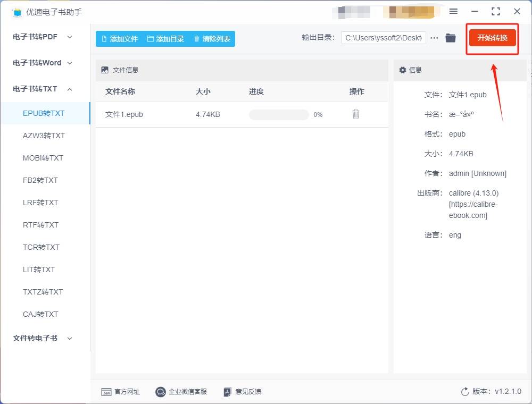Click the 文件名称 column header
Screen dimensions: 532x404
pos(120,91)
